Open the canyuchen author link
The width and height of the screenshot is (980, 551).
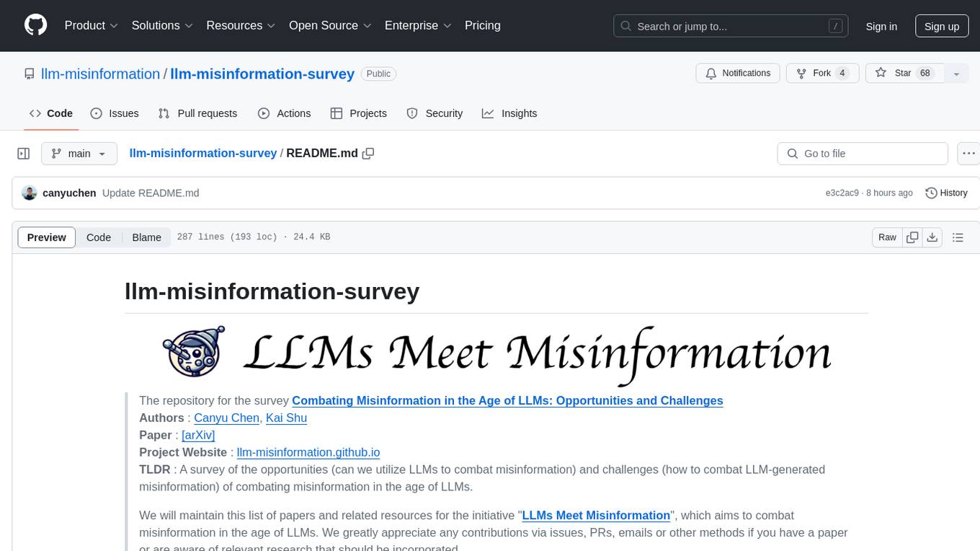[69, 193]
